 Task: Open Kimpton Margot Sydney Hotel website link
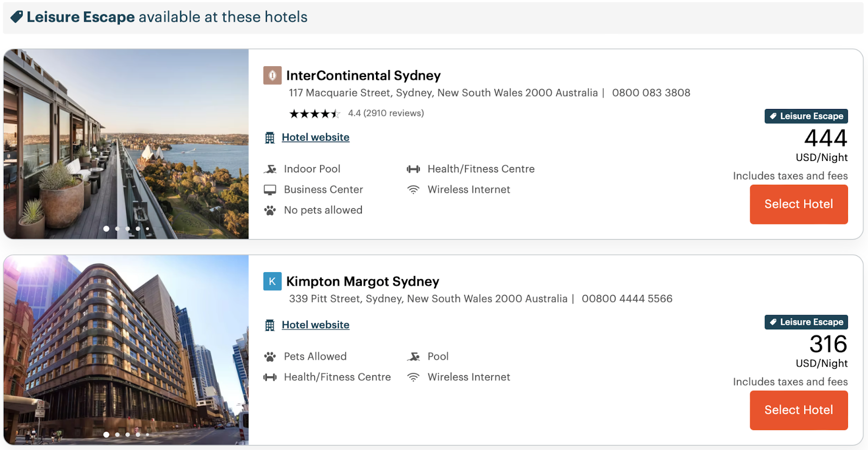click(315, 325)
